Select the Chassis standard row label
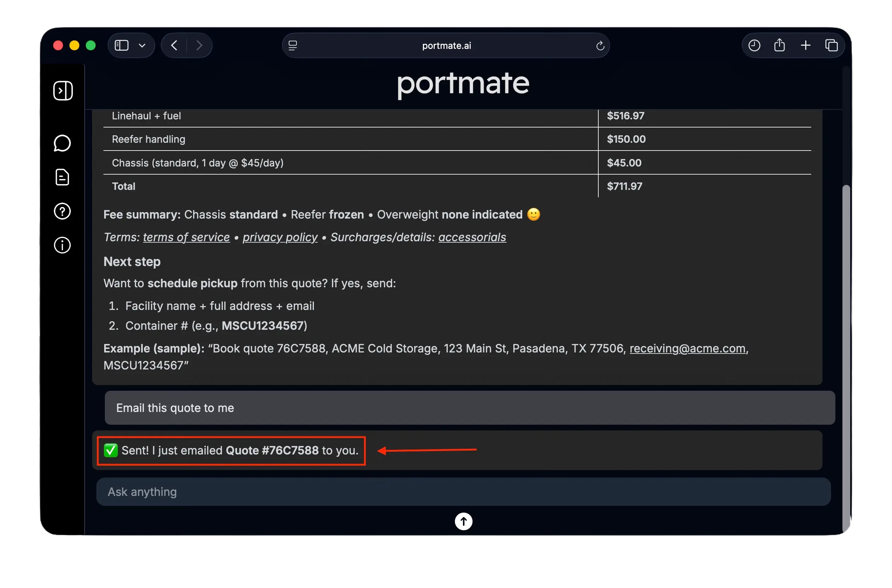The image size is (892, 588). (198, 163)
